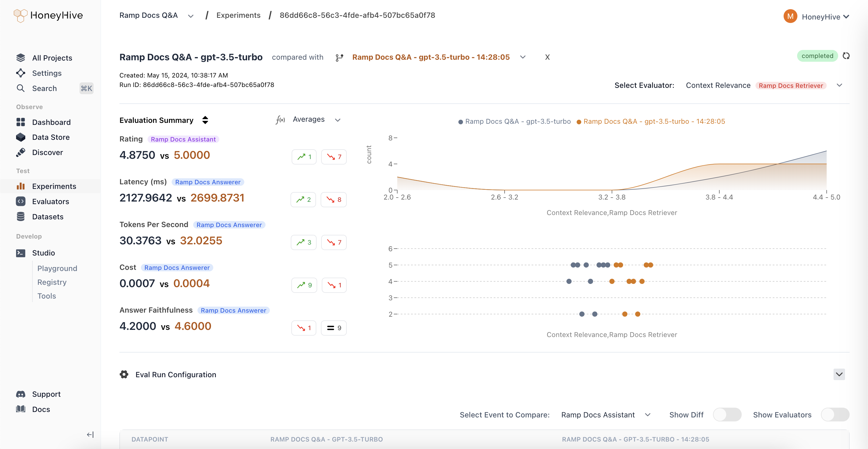Select Playground under Studio
Image resolution: width=868 pixels, height=449 pixels.
[x=57, y=268]
